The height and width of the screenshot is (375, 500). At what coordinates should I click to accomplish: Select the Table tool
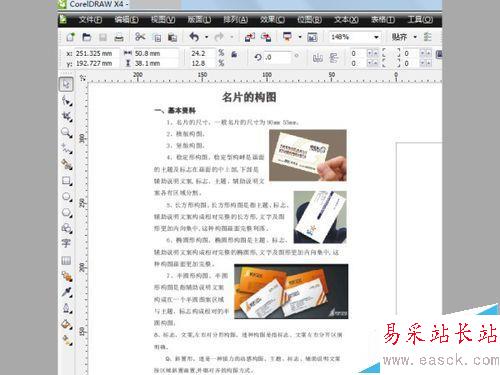point(66,260)
